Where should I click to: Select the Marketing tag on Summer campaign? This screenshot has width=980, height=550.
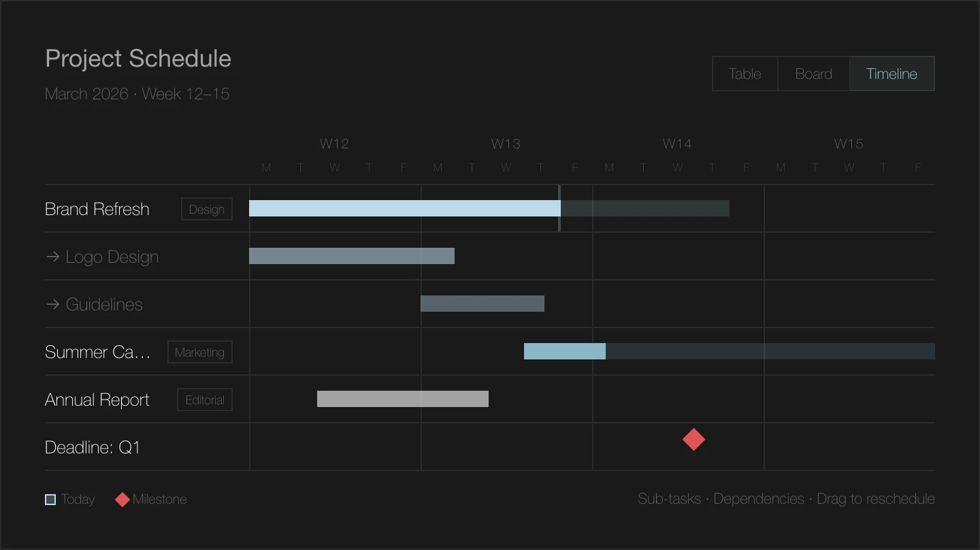(x=199, y=352)
